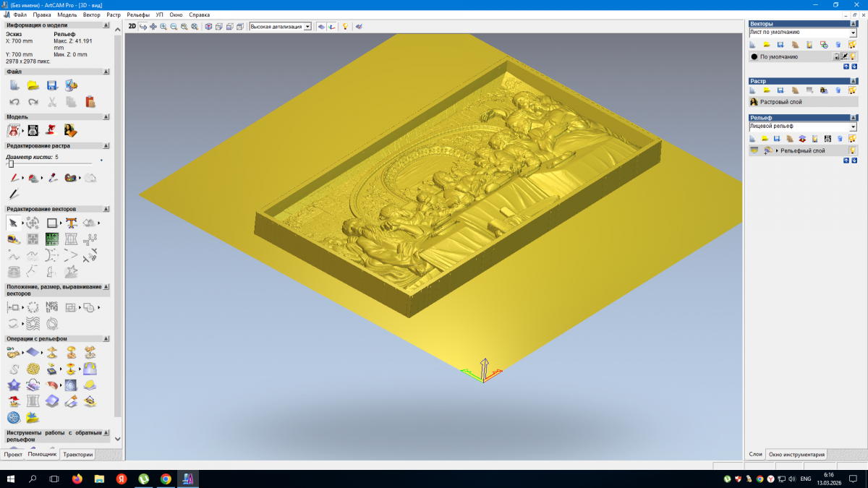Click the paste clipboard icon
Image resolution: width=868 pixels, height=488 pixels.
pyautogui.click(x=90, y=102)
